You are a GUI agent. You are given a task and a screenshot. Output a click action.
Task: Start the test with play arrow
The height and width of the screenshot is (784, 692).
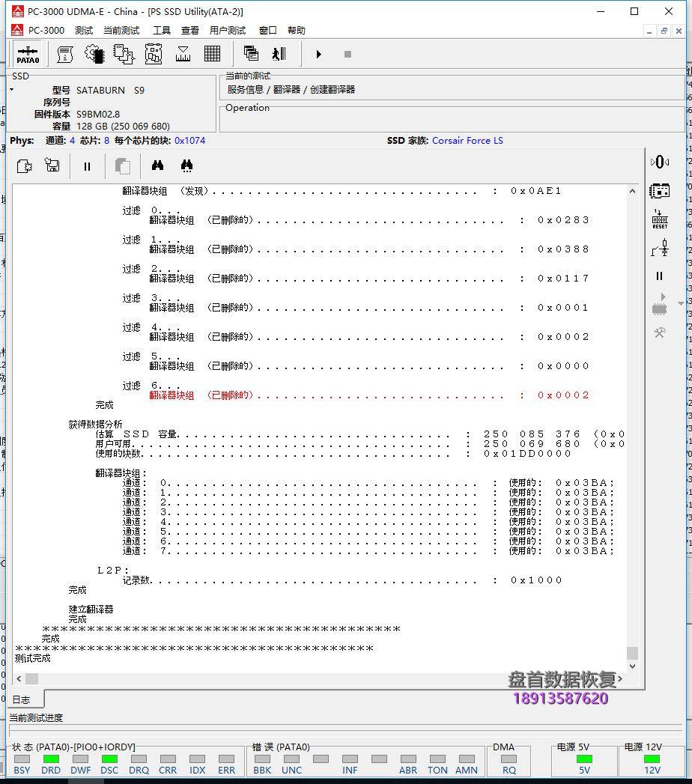coord(318,54)
